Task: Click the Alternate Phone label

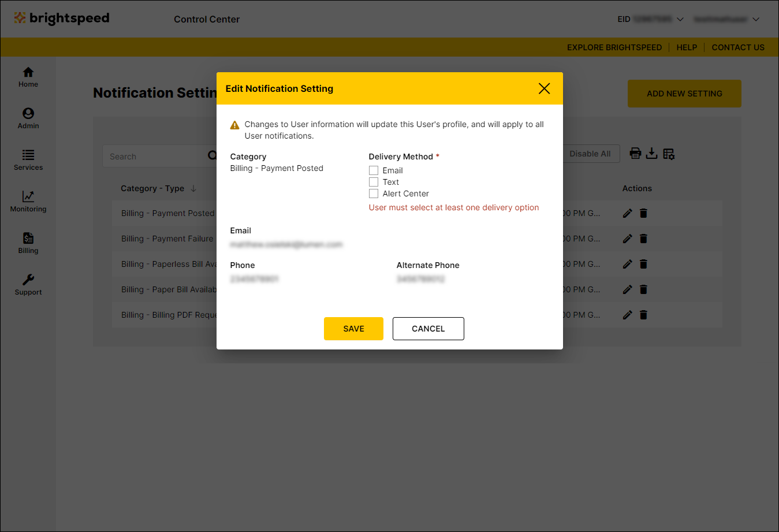Action: coord(428,265)
